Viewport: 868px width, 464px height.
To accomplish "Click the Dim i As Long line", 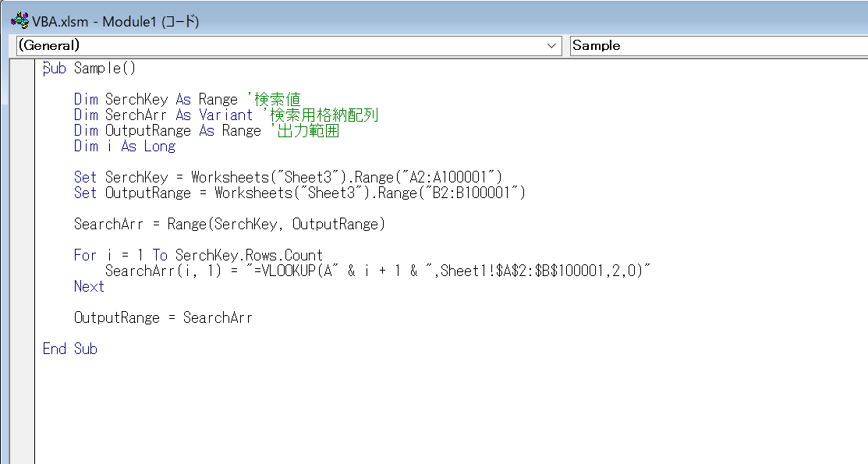I will tap(125, 146).
